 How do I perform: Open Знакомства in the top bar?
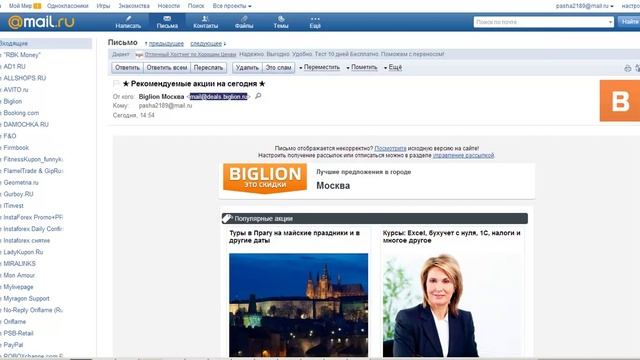[x=134, y=6]
